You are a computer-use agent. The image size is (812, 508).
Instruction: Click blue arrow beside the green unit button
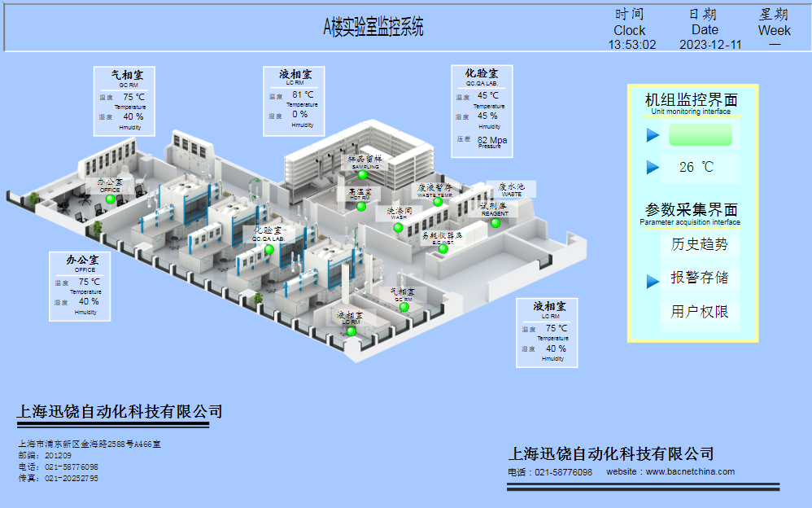(x=653, y=135)
